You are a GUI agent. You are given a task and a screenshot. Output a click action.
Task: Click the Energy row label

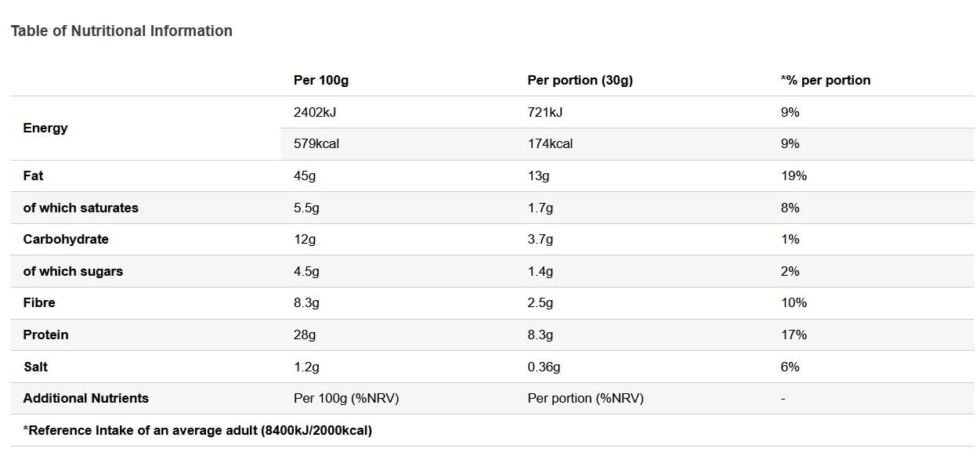(x=45, y=128)
